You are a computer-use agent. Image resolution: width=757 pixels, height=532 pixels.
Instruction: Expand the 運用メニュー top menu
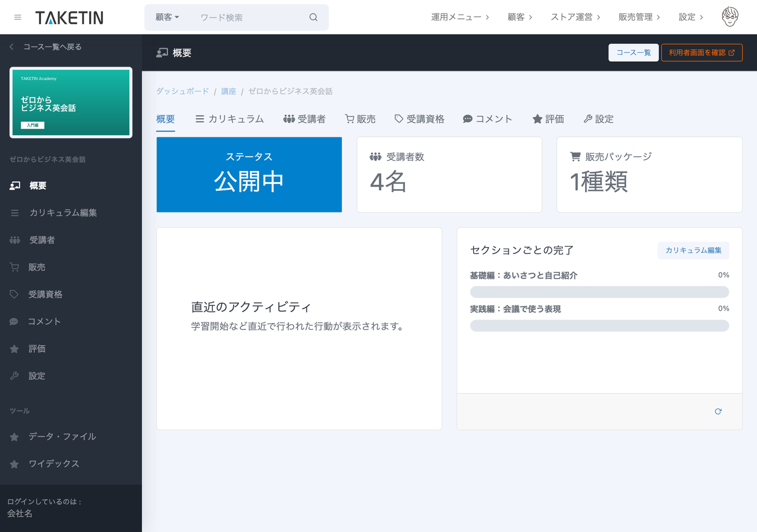460,17
